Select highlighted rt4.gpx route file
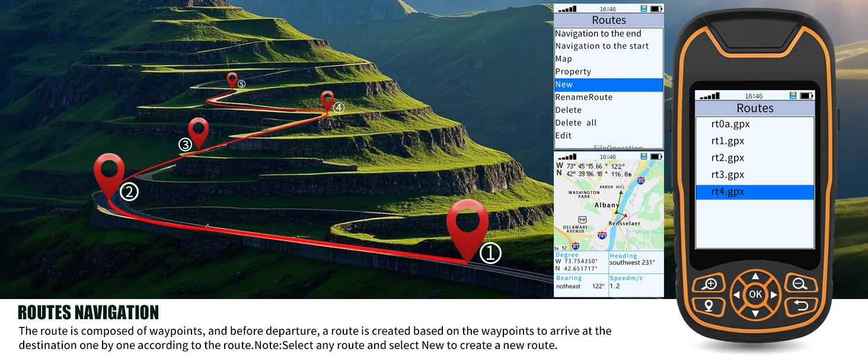The height and width of the screenshot is (356, 868). click(755, 192)
